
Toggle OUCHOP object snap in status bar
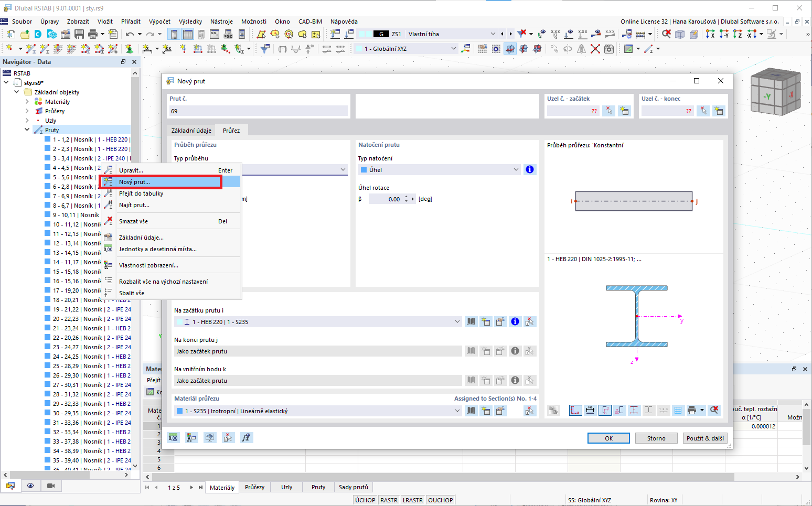(441, 500)
